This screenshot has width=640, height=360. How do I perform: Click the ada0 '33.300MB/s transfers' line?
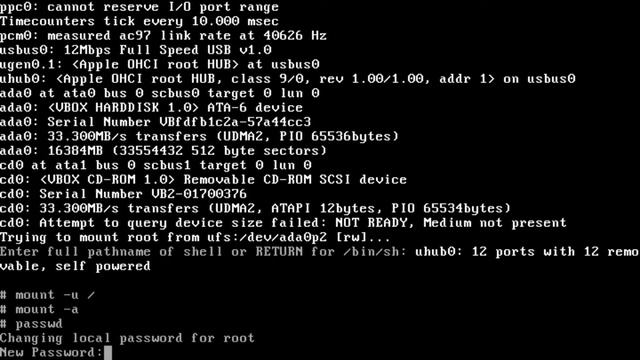199,136
